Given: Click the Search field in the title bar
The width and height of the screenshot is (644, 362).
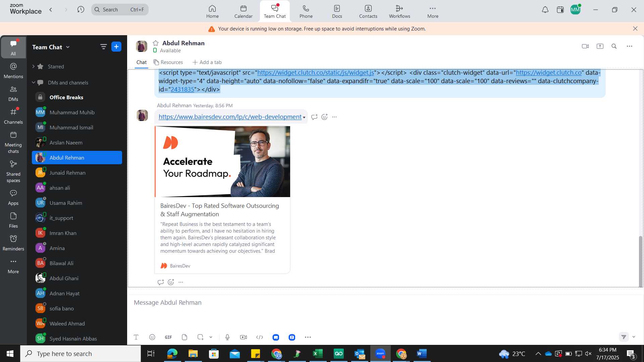Looking at the screenshot, I should point(120,10).
